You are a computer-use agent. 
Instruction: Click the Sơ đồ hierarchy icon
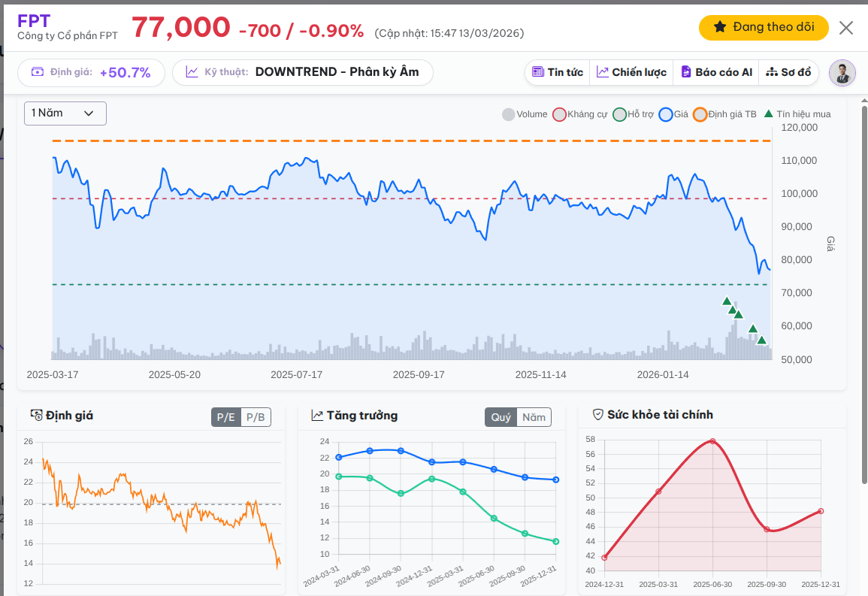(771, 72)
